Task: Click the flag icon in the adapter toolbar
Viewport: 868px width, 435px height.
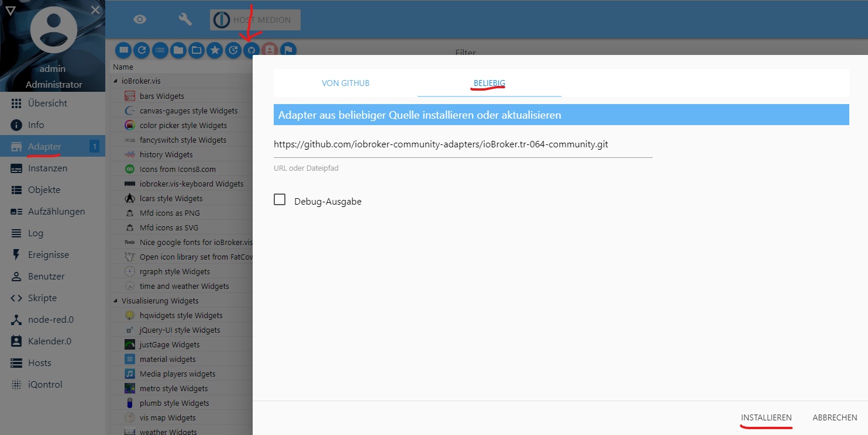Action: click(288, 50)
